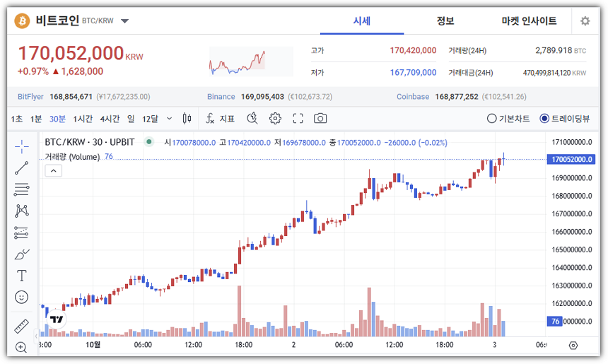Click the 고가 value 170,420,000
The width and height of the screenshot is (608, 364).
(413, 50)
